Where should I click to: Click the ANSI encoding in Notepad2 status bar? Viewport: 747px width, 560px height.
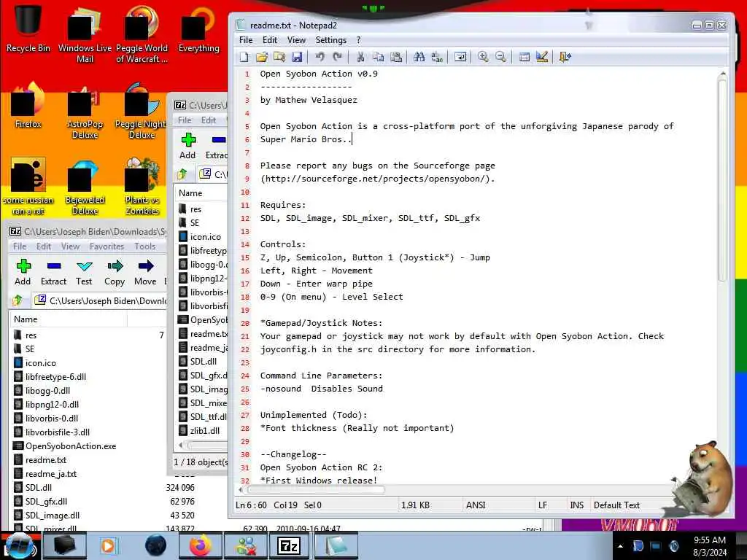(x=476, y=505)
